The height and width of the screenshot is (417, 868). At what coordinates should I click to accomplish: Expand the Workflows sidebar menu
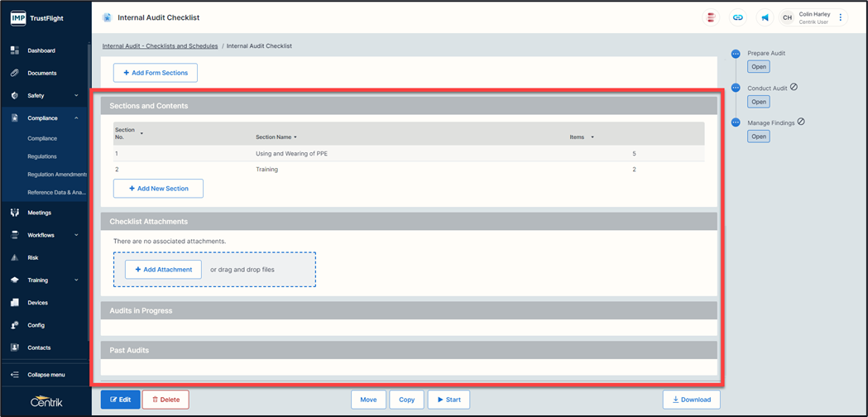[x=76, y=235]
